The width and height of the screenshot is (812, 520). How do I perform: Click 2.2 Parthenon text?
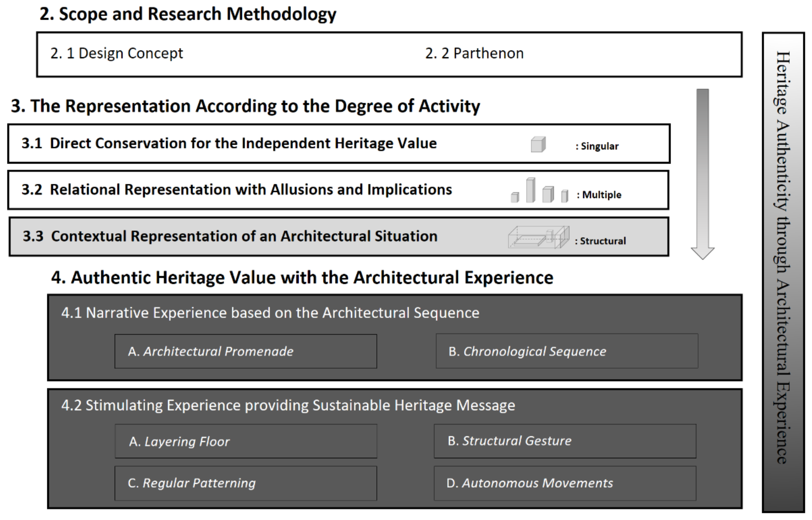coord(474,53)
